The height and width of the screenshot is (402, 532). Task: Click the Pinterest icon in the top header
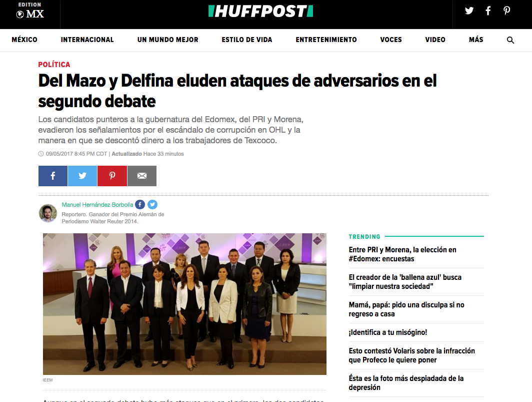click(x=506, y=11)
